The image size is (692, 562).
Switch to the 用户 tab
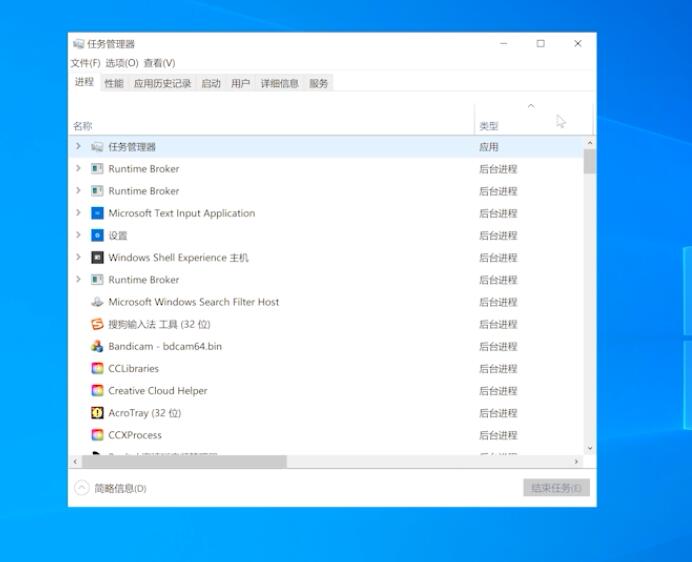pos(241,83)
